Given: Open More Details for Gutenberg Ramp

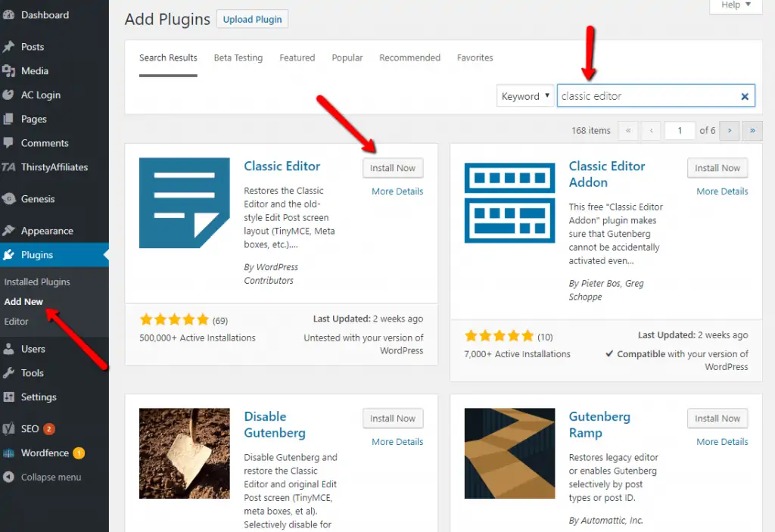Looking at the screenshot, I should (722, 441).
